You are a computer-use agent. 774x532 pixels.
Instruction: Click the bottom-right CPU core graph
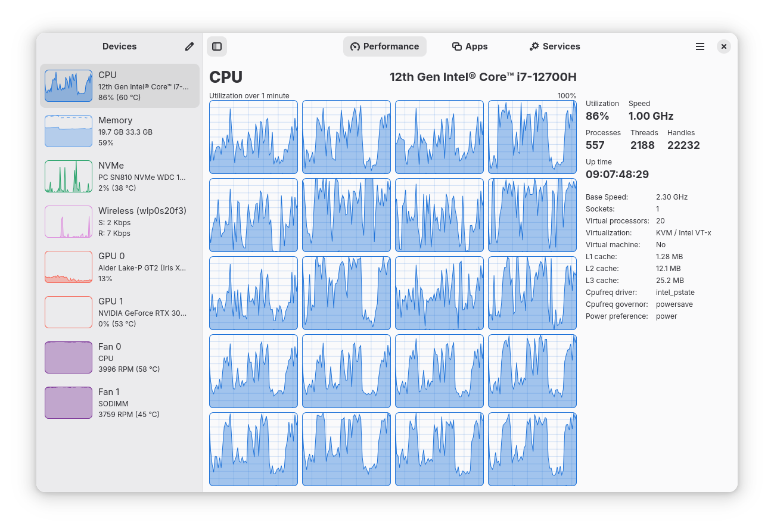tap(532, 449)
